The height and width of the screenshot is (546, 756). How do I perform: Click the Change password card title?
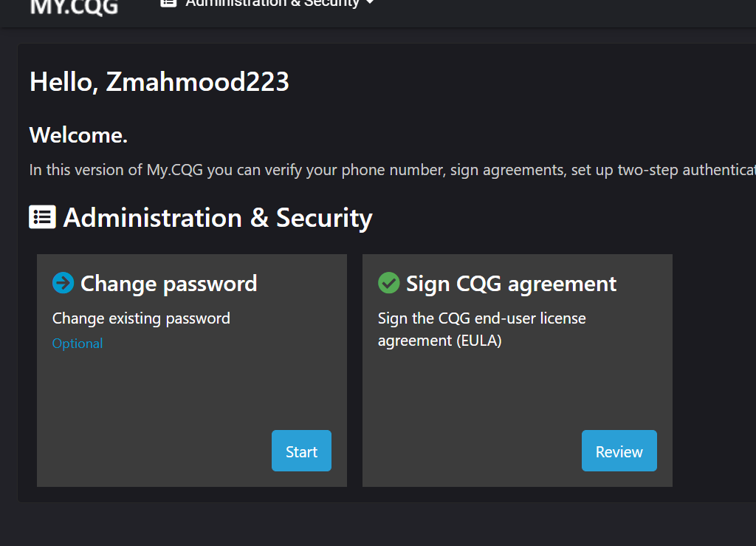[168, 284]
